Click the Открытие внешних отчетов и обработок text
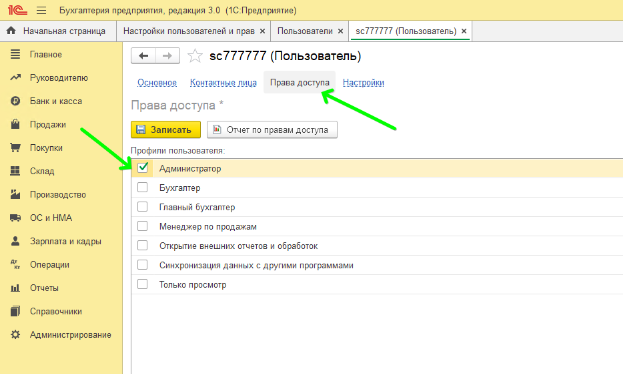 pos(238,246)
